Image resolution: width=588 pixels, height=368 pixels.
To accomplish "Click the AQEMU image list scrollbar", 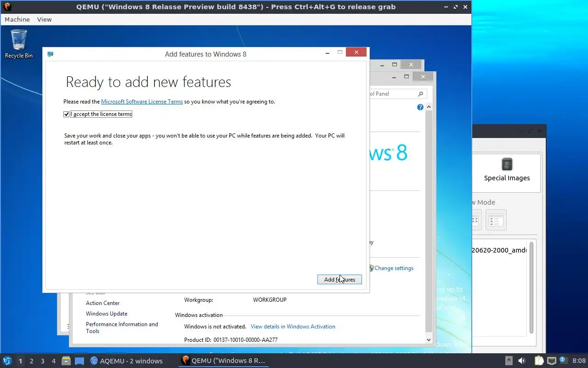I will pyautogui.click(x=531, y=287).
